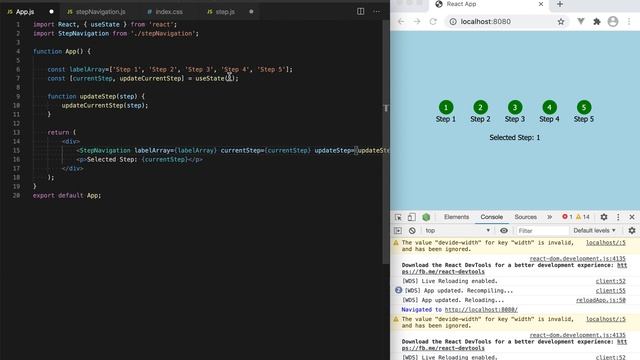Viewport: 640px width, 360px height.
Task: Open the Chrome menu kebab icon
Action: [629, 22]
